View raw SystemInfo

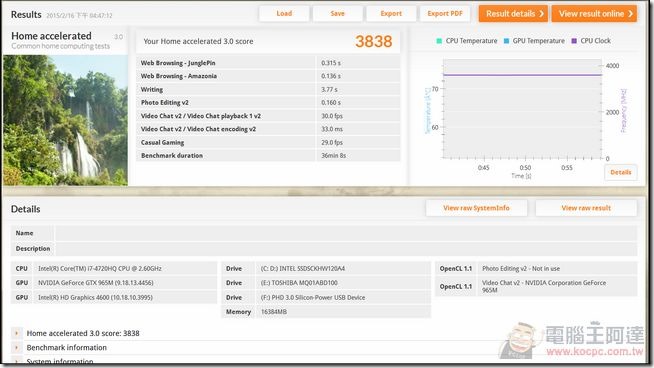coord(476,208)
